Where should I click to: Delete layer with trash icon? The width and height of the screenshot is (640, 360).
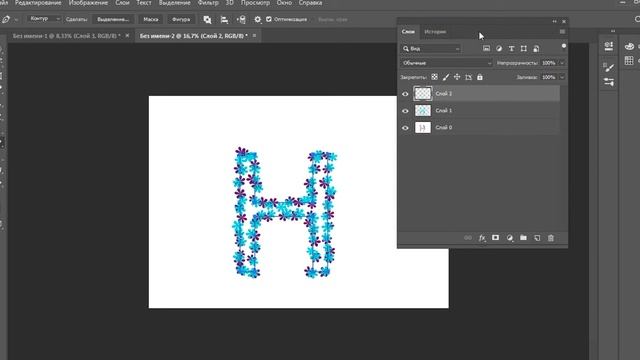pyautogui.click(x=551, y=238)
